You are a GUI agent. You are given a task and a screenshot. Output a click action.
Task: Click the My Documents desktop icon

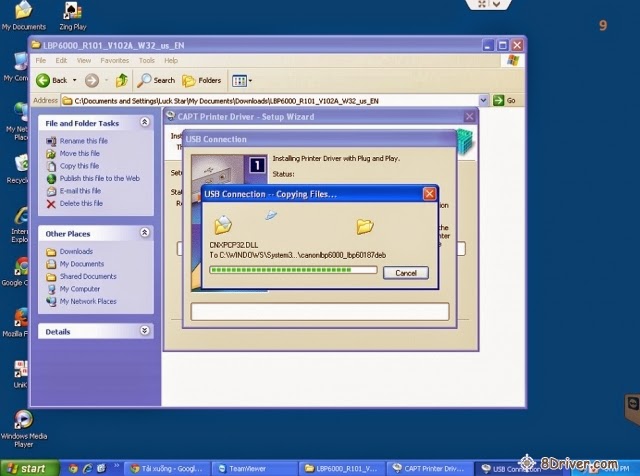pos(23,16)
